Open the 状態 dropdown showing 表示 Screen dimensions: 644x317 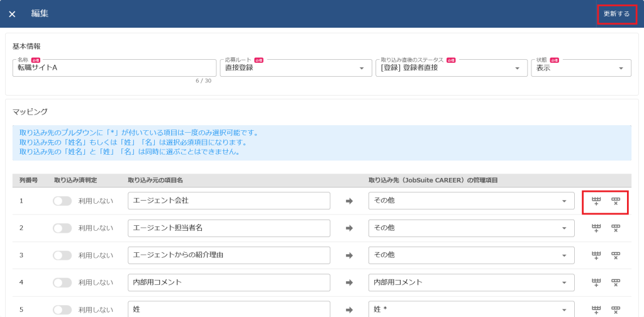580,68
